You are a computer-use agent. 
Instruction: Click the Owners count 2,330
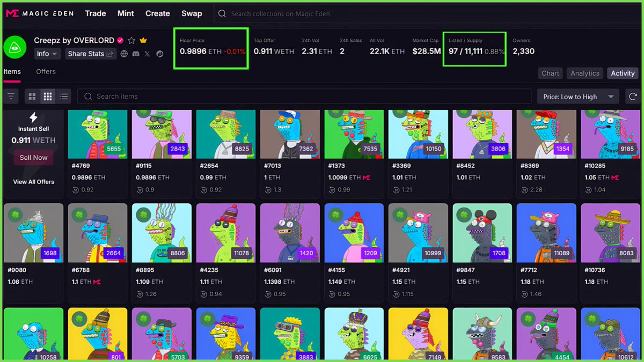523,51
